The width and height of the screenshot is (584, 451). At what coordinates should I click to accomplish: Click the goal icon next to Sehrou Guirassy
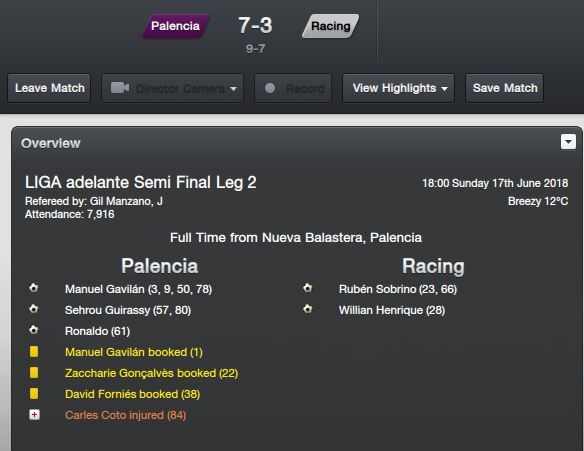tap(34, 309)
